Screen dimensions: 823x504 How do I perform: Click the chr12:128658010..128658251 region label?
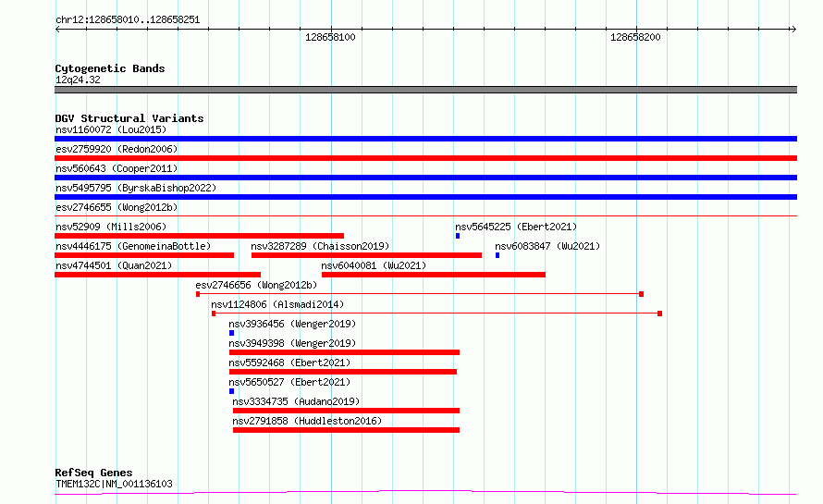tap(128, 20)
